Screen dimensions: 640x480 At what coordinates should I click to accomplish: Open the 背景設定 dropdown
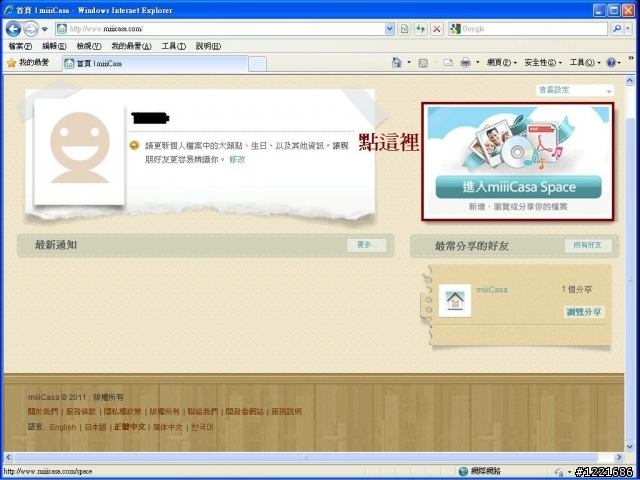click(x=574, y=90)
